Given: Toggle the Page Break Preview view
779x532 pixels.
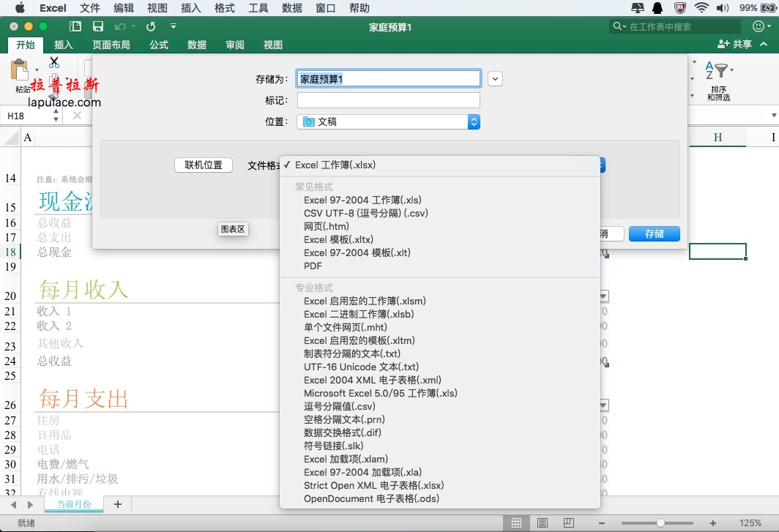Looking at the screenshot, I should (x=569, y=522).
